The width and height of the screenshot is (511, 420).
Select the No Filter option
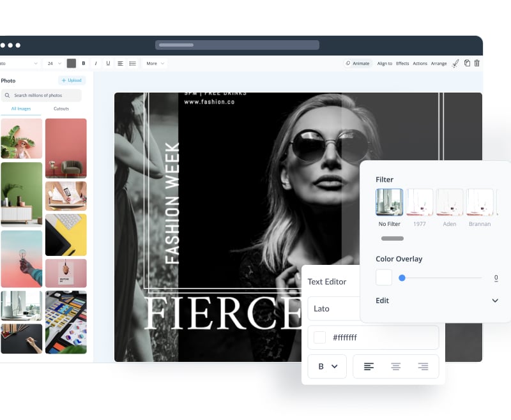389,202
